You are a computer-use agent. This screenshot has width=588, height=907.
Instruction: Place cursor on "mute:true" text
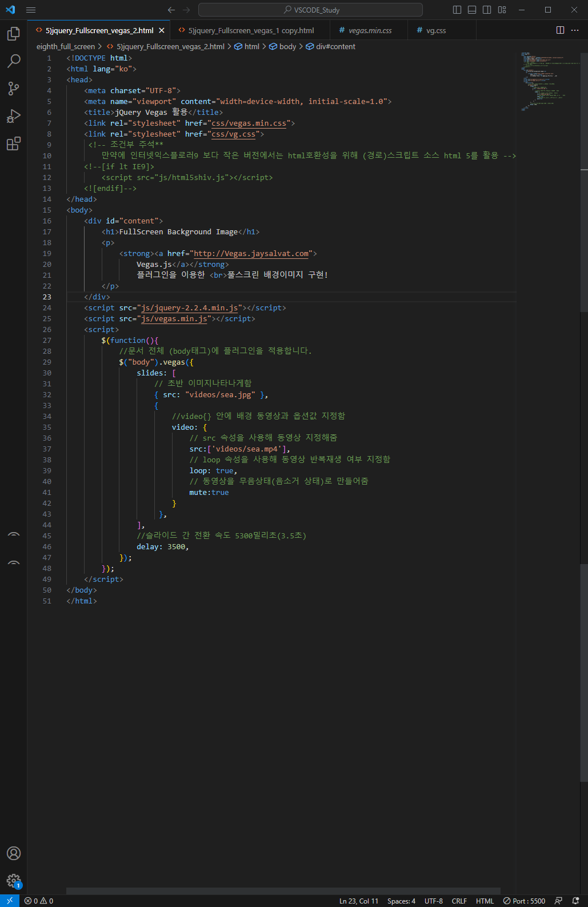(209, 492)
